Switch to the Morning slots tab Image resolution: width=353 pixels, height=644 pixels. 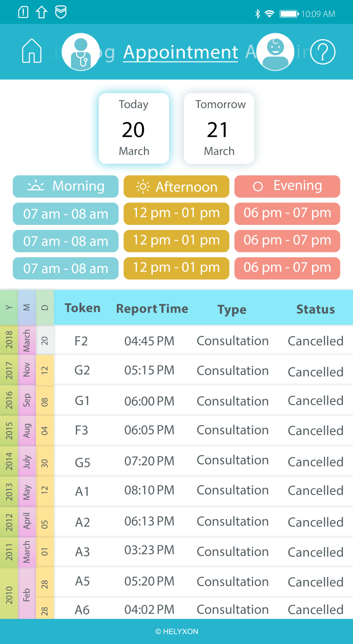65,186
